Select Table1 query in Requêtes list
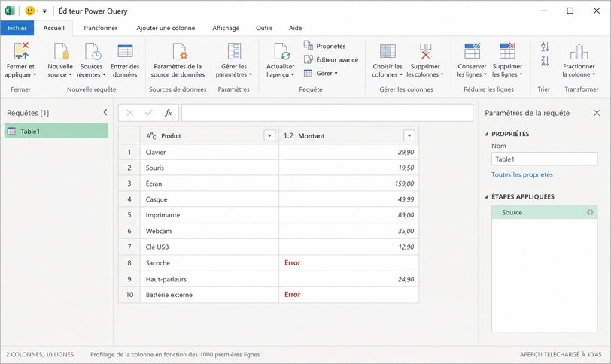611x364 pixels. point(56,131)
